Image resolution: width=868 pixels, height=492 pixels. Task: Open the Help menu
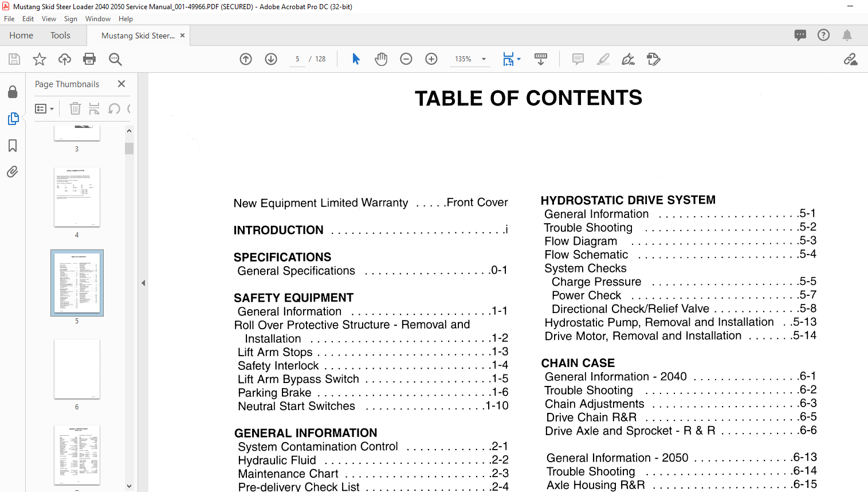click(125, 19)
